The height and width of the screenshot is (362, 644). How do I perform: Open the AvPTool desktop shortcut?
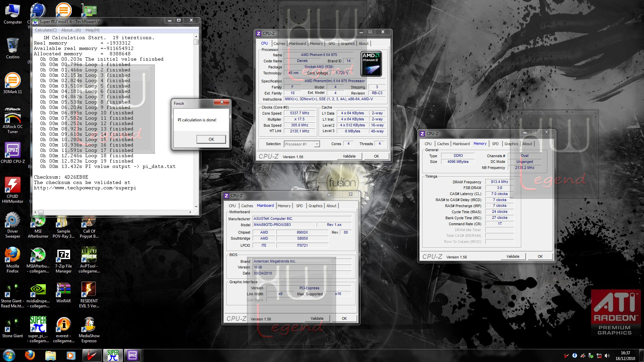point(89,260)
